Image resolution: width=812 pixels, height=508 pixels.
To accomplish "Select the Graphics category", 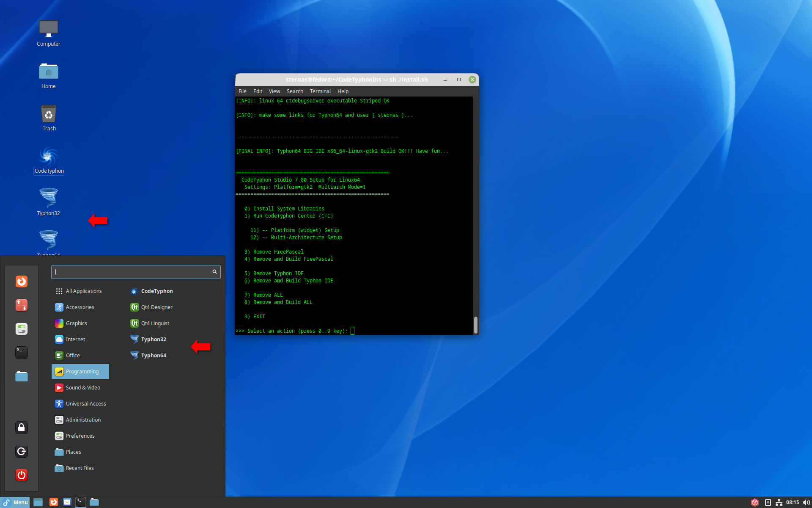I will 80,323.
